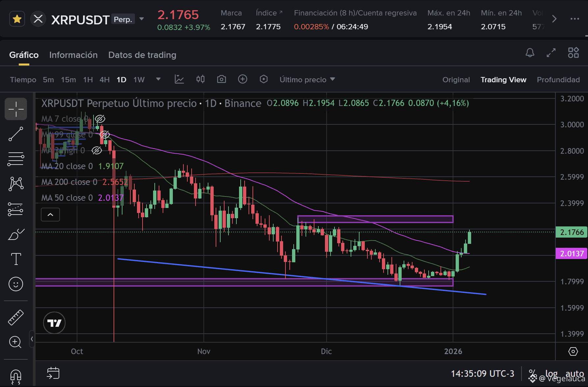Image resolution: width=588 pixels, height=387 pixels.
Task: Toggle the magnet snap mode
Action: click(x=16, y=377)
